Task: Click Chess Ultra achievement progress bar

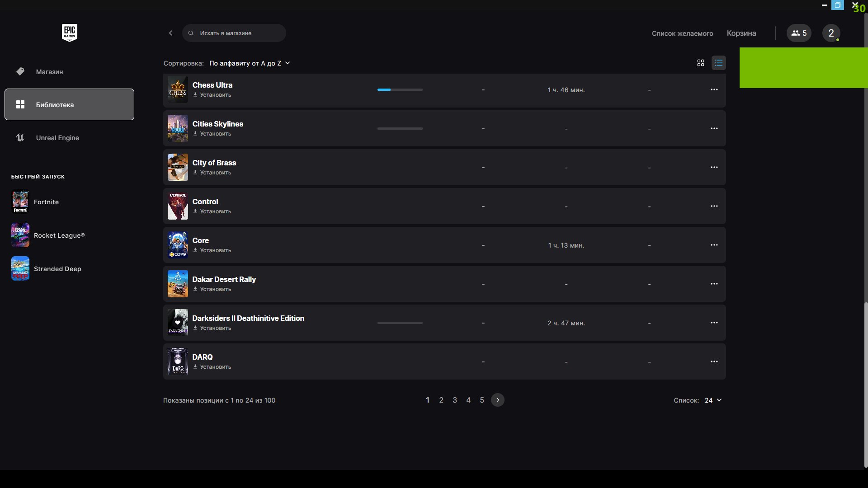Action: click(x=400, y=90)
